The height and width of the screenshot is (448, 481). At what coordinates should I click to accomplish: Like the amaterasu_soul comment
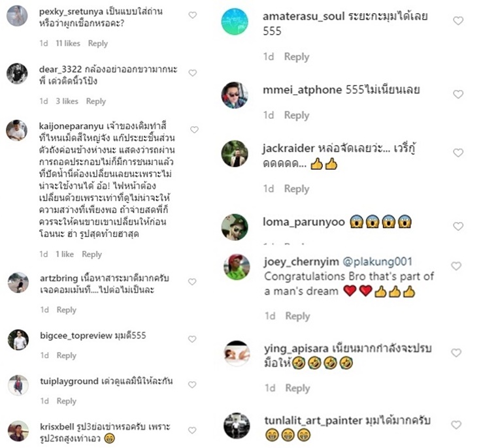point(458,21)
